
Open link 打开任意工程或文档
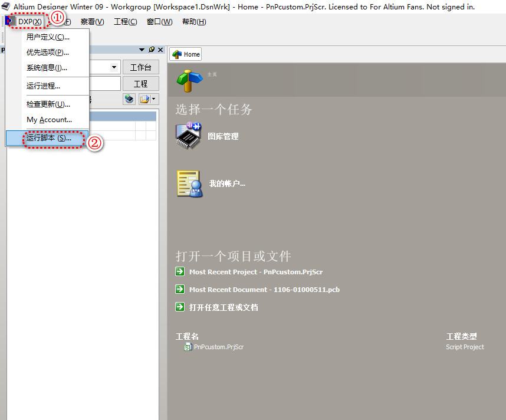tap(224, 307)
